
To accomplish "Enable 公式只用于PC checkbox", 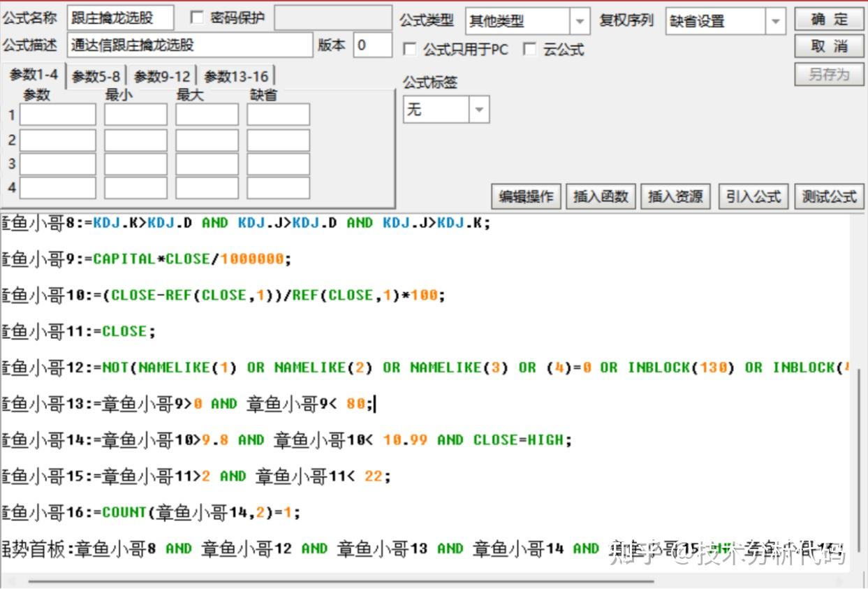I will pyautogui.click(x=410, y=50).
